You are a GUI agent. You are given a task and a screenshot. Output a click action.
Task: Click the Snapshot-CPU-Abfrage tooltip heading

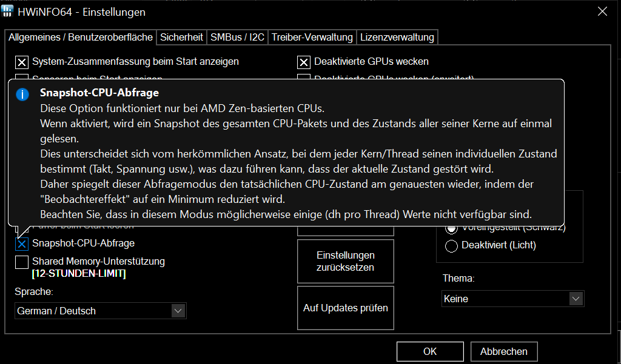[99, 93]
